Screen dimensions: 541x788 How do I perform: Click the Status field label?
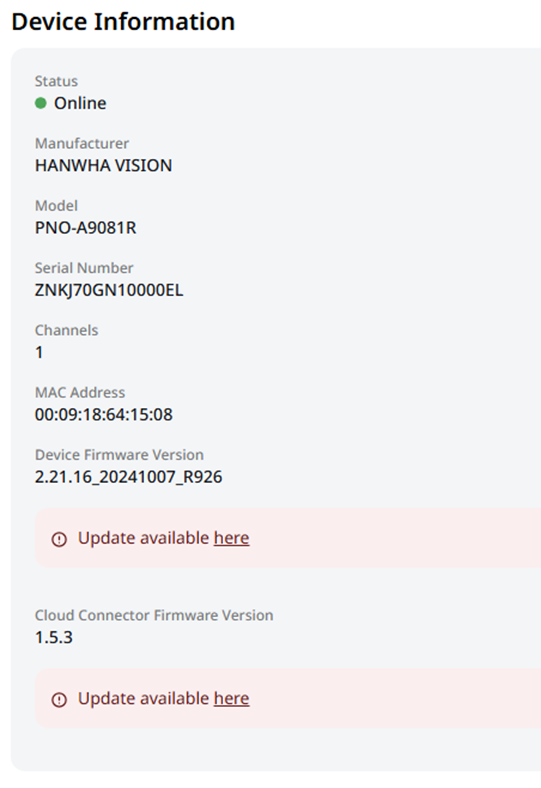pyautogui.click(x=56, y=81)
